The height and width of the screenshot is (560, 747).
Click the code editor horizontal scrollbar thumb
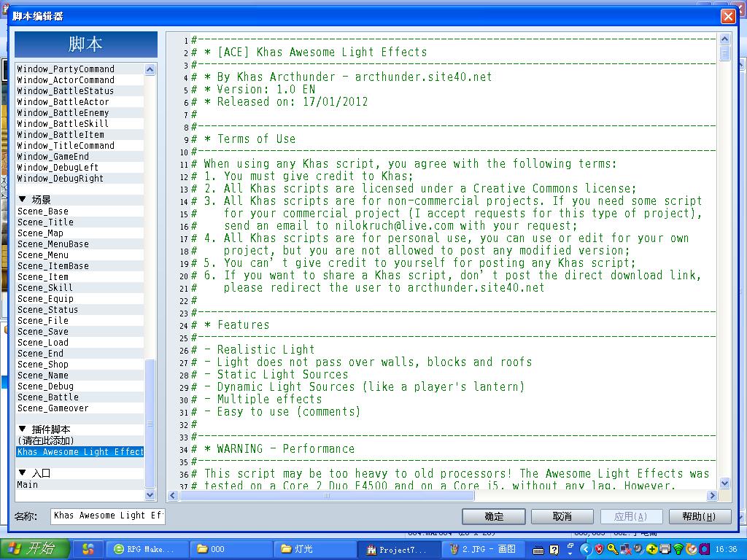pos(327,495)
